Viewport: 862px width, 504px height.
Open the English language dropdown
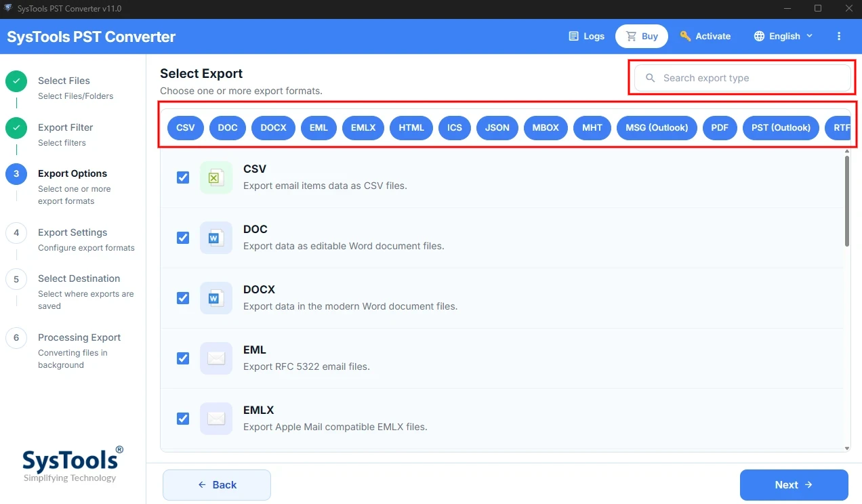pos(783,36)
